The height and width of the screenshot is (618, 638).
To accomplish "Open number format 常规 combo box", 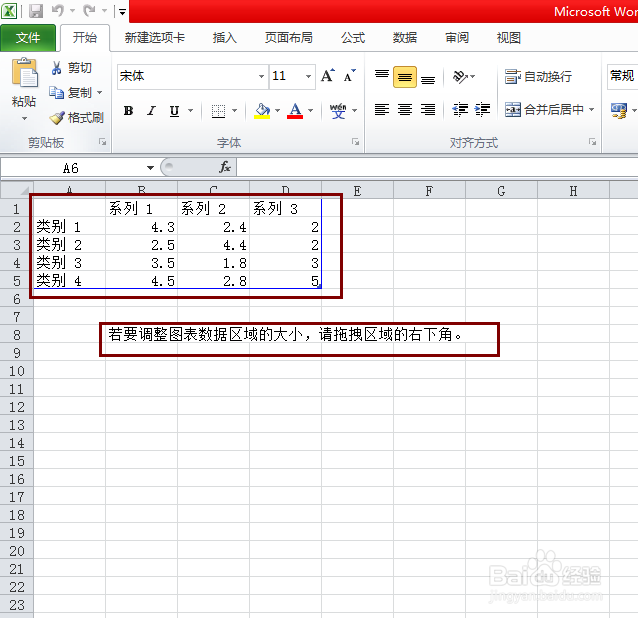I will [x=623, y=76].
